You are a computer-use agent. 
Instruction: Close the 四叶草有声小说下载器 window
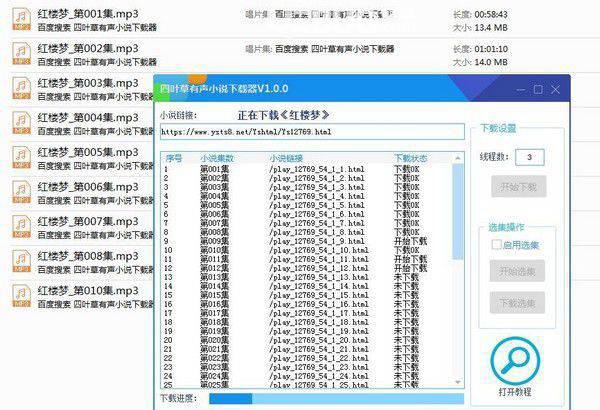tap(555, 89)
